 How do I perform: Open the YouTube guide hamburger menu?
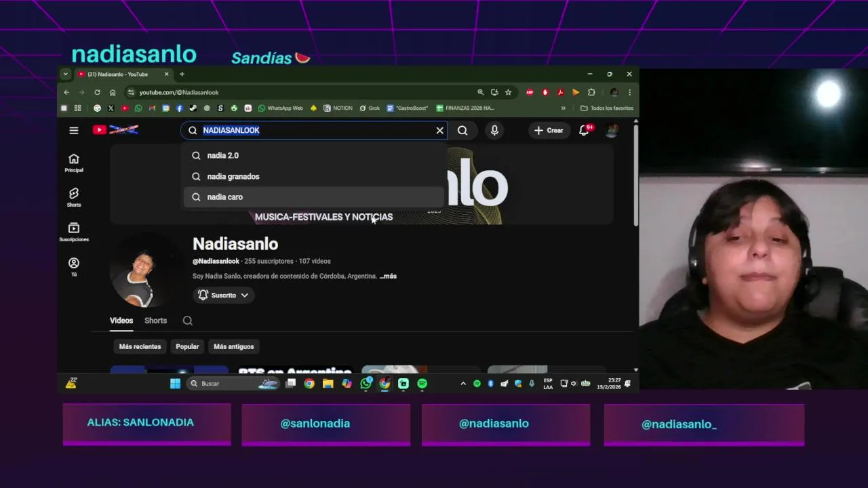(74, 130)
